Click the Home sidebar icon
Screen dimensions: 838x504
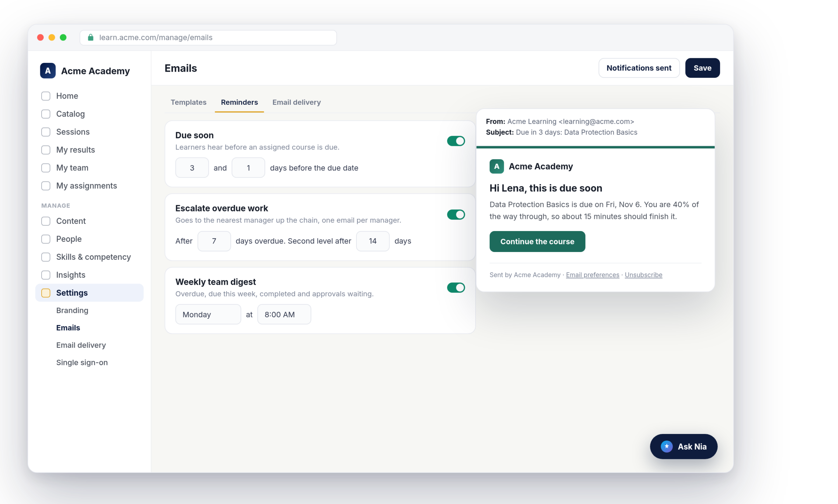tap(46, 96)
